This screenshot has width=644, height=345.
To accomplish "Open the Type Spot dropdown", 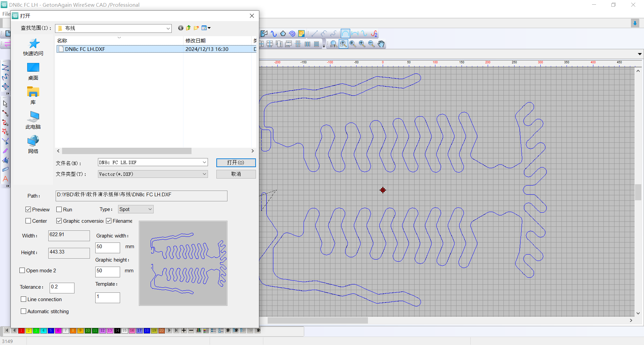I will tap(150, 209).
